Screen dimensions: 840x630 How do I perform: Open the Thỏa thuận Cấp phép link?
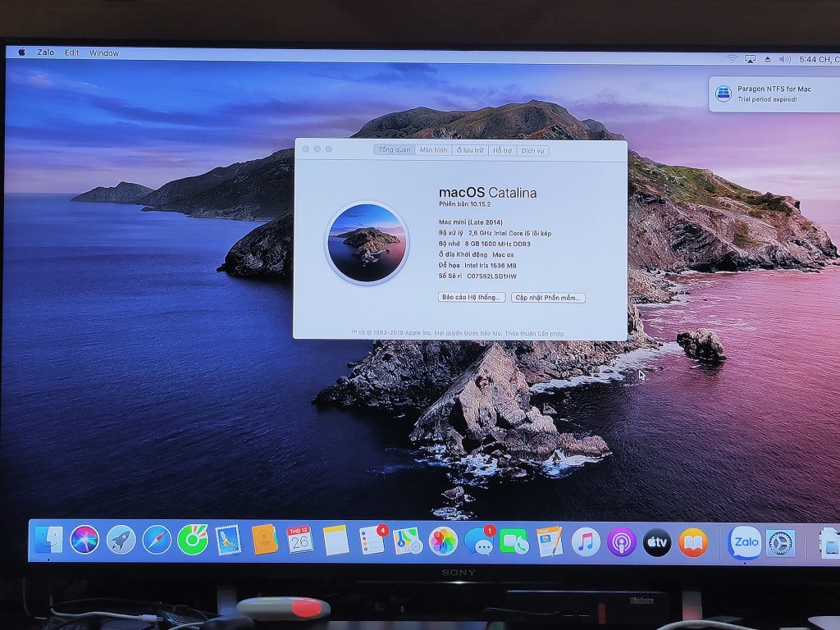point(534,333)
